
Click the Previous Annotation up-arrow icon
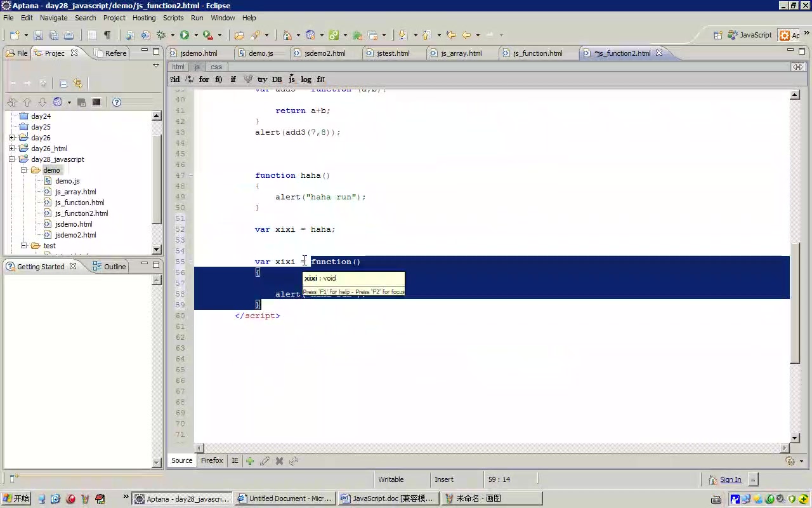426,36
